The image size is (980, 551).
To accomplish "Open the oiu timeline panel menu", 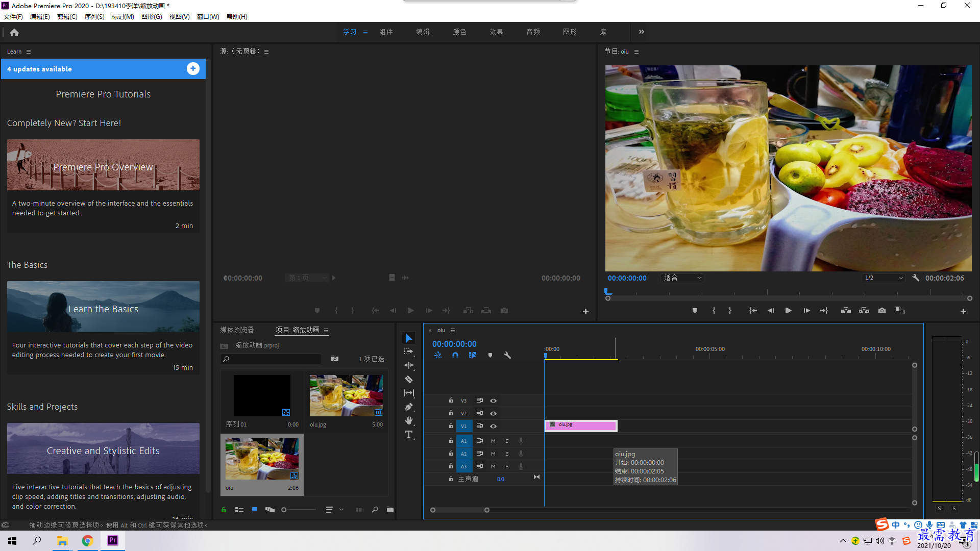I will [453, 330].
